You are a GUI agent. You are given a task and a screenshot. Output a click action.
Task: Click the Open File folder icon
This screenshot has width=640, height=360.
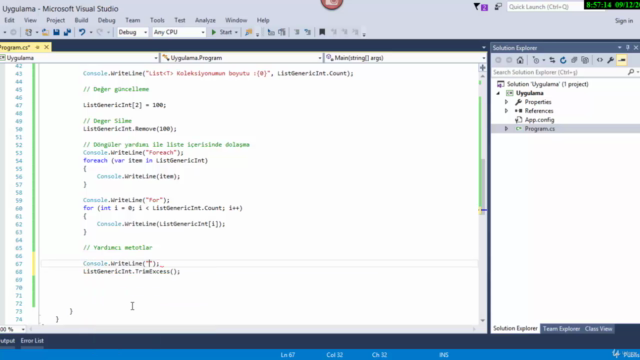point(45,32)
